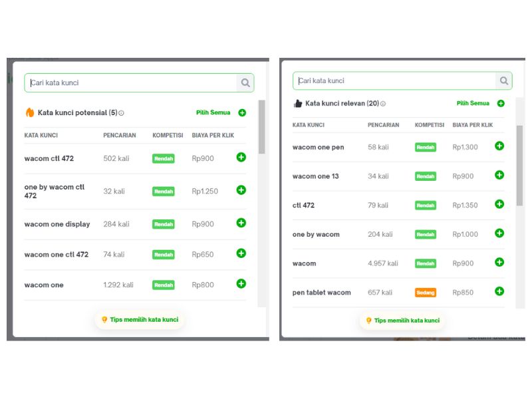
Task: Click the search magnifier icon in left panel
Action: click(245, 82)
